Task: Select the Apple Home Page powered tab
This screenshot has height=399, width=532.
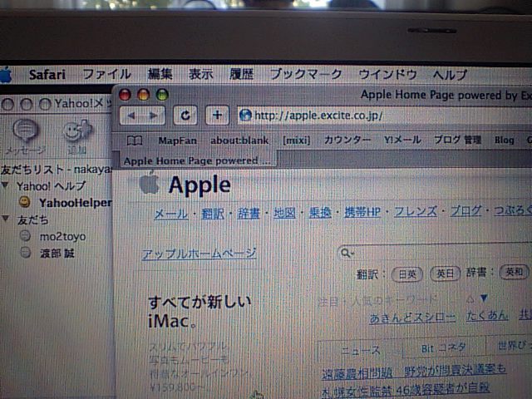Action: tap(198, 160)
